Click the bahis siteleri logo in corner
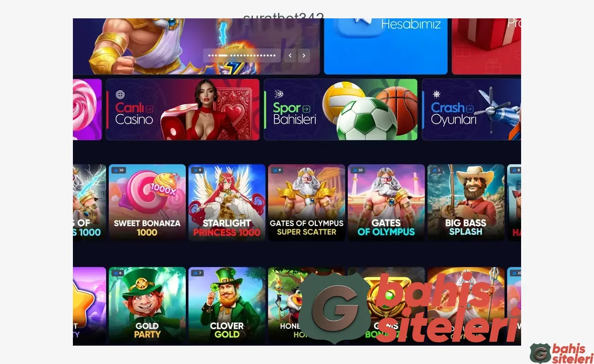This screenshot has height=364, width=594. pyautogui.click(x=562, y=353)
